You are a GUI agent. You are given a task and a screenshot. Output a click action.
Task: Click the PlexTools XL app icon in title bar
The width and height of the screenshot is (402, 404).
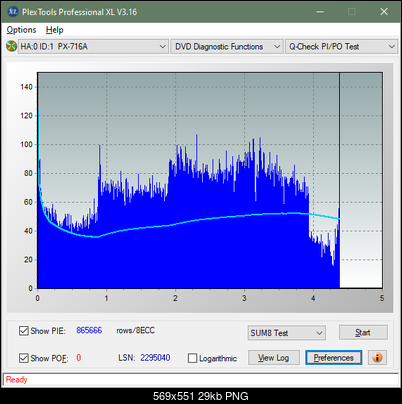coord(12,12)
